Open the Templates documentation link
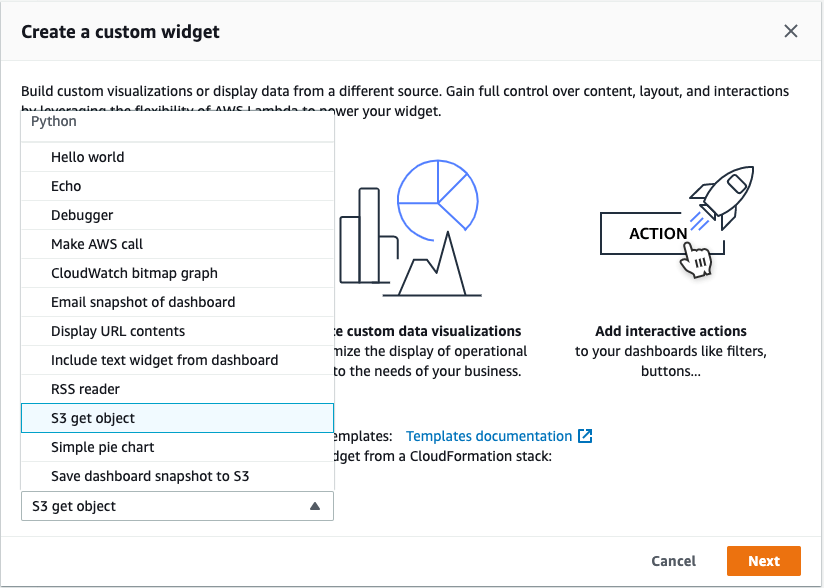 click(x=491, y=435)
